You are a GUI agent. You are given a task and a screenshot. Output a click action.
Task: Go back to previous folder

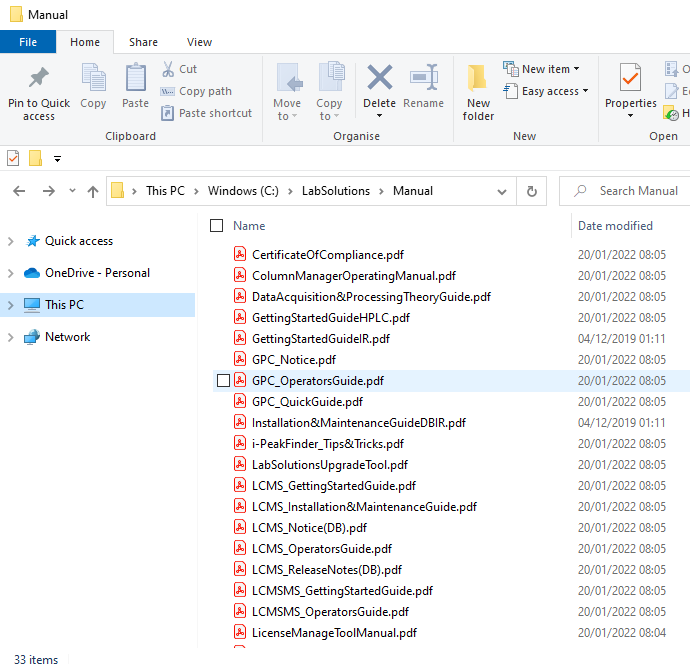(19, 191)
